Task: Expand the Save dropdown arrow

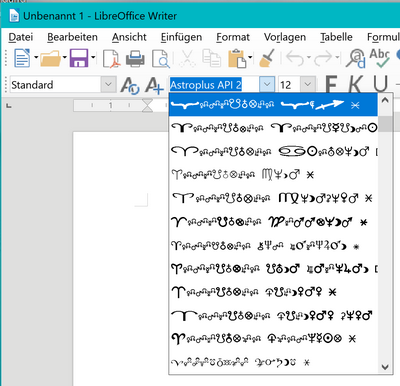Action: [93, 58]
